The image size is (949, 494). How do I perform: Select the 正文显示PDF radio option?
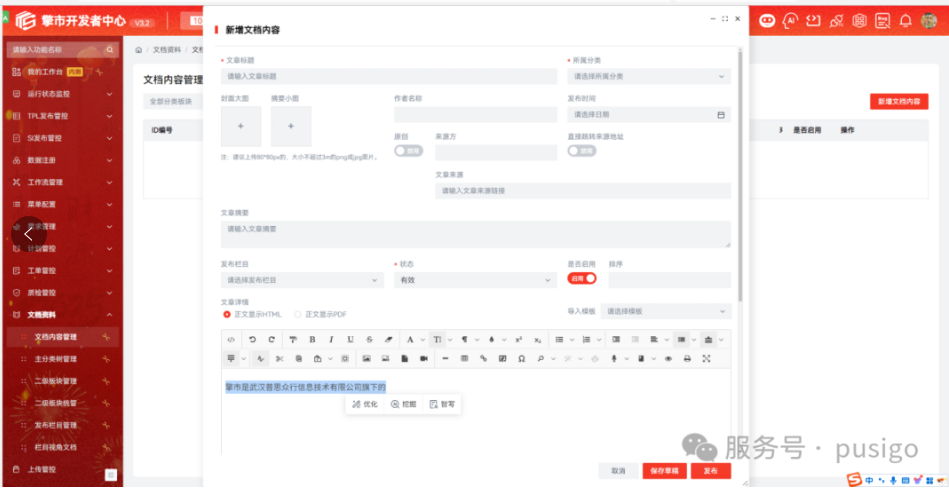pos(320,314)
